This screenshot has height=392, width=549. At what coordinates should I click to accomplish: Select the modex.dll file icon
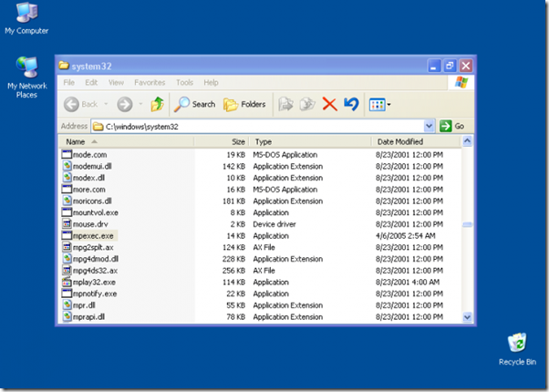[67, 178]
